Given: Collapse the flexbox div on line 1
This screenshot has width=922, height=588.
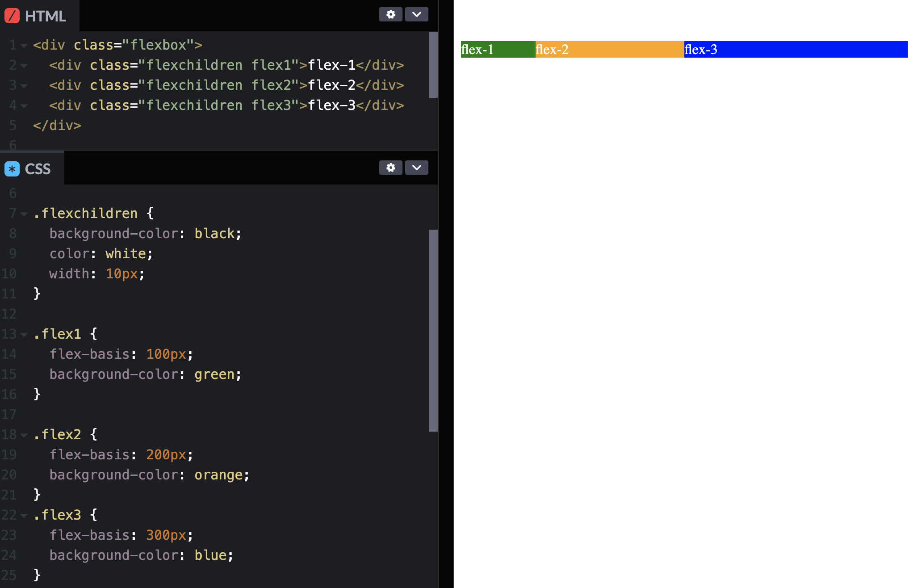Looking at the screenshot, I should [24, 46].
